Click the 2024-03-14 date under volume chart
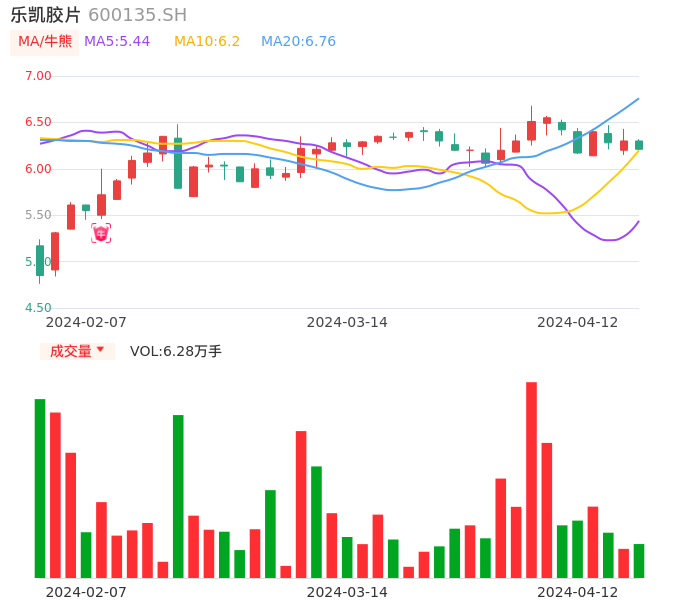Viewport: 686px width, 606px height. pyautogui.click(x=347, y=592)
